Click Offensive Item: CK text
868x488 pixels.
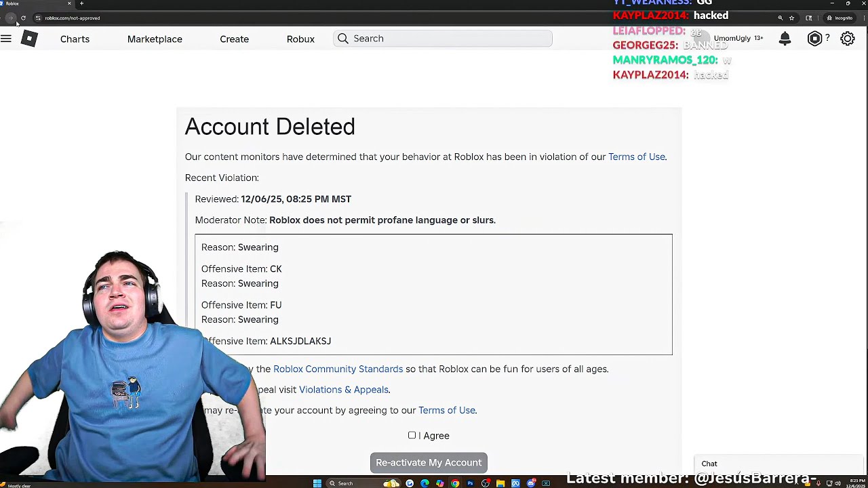tap(241, 269)
